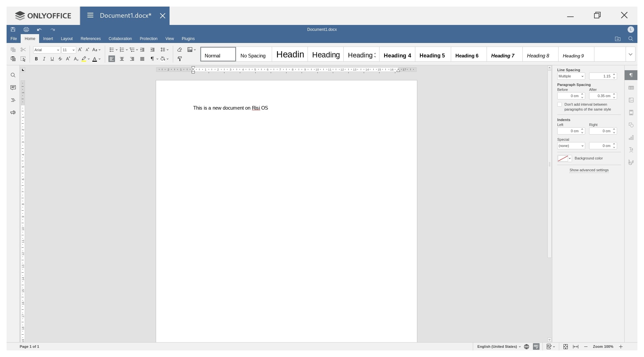This screenshot has height=357, width=644.
Task: Click the Fit to page icon in the status bar
Action: pos(565,346)
